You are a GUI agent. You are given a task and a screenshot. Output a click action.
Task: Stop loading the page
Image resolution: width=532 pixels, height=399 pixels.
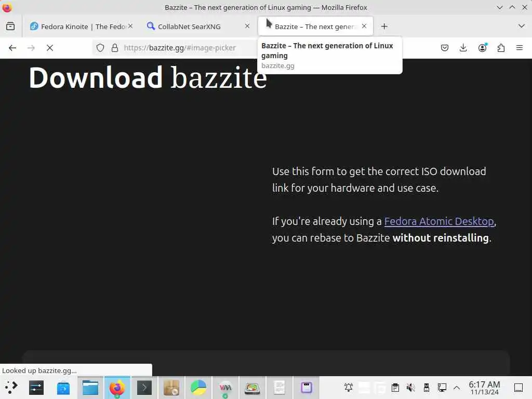(50, 48)
